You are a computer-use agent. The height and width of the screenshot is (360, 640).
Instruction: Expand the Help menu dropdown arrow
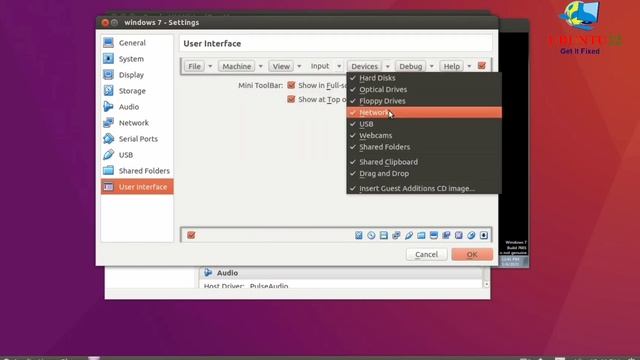(x=469, y=66)
